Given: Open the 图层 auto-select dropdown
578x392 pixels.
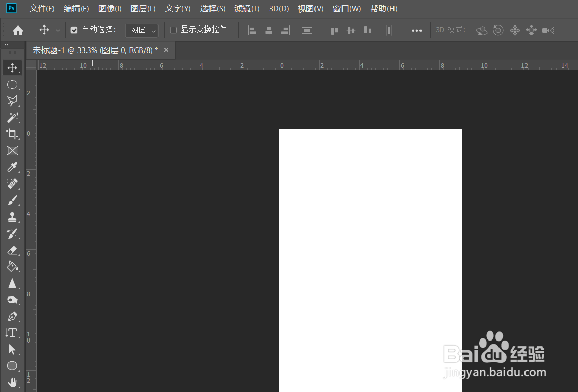Looking at the screenshot, I should [142, 30].
